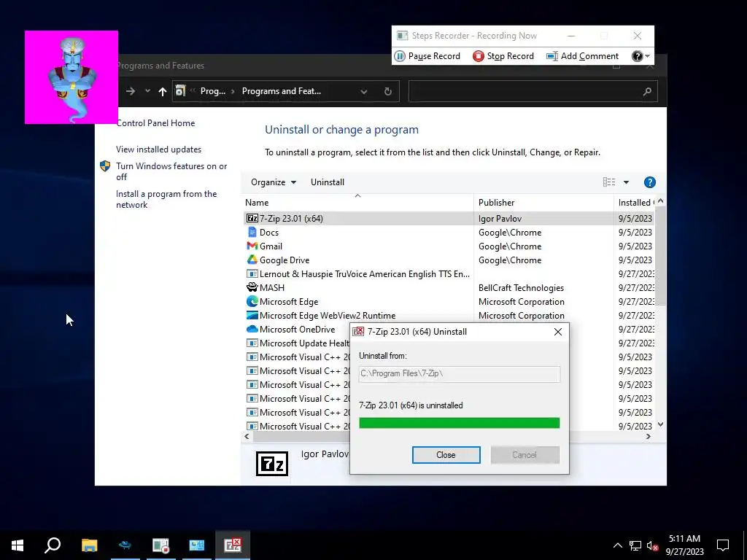Click the search box in Programs and Features

[x=533, y=91]
